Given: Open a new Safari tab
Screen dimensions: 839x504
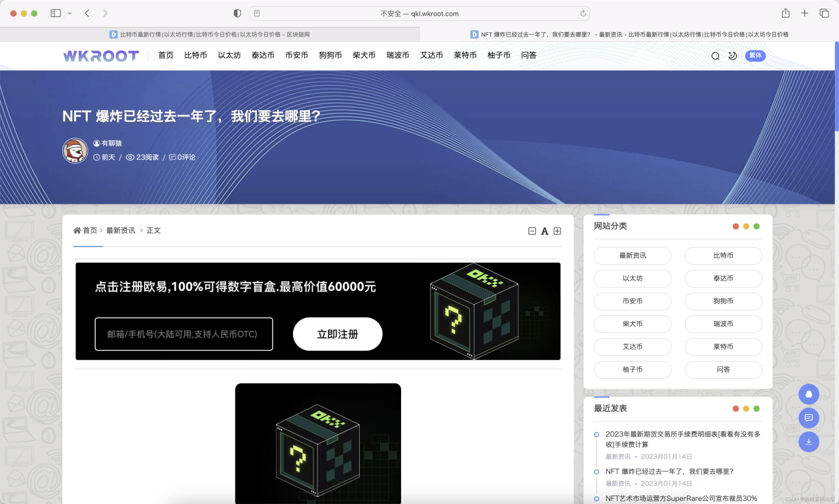Looking at the screenshot, I should coord(805,13).
